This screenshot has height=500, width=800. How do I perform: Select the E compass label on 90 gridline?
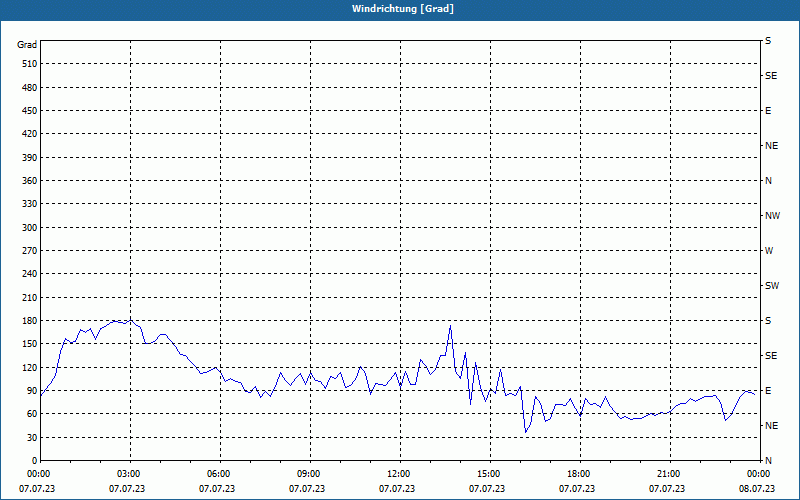(768, 390)
